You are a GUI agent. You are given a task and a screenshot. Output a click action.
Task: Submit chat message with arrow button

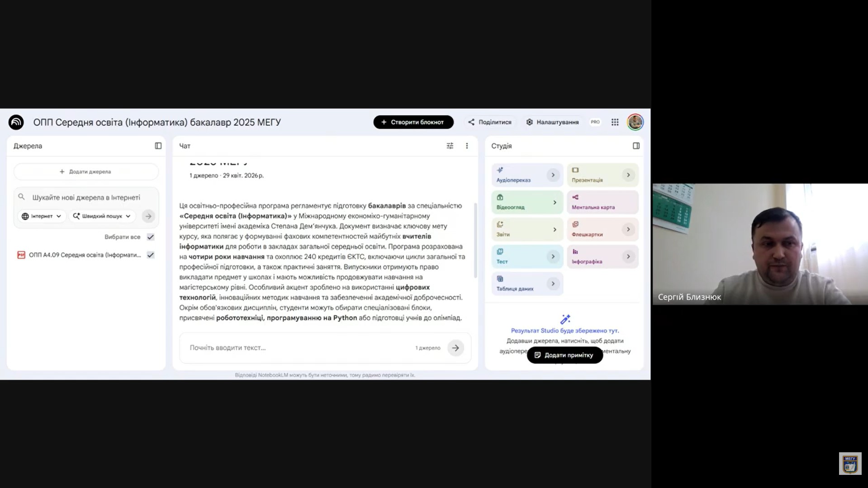455,348
